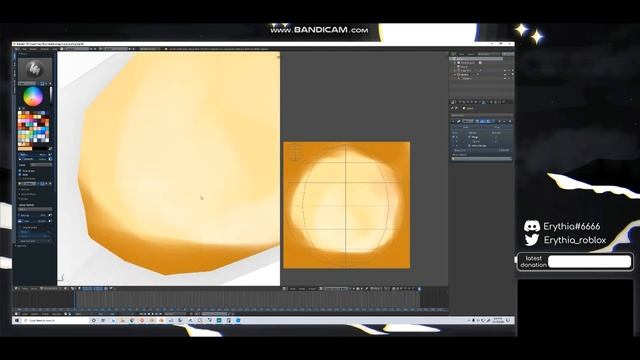Viewport: 640px width, 360px height.
Task: Open the Help menu in Blender
Action: 54,49
